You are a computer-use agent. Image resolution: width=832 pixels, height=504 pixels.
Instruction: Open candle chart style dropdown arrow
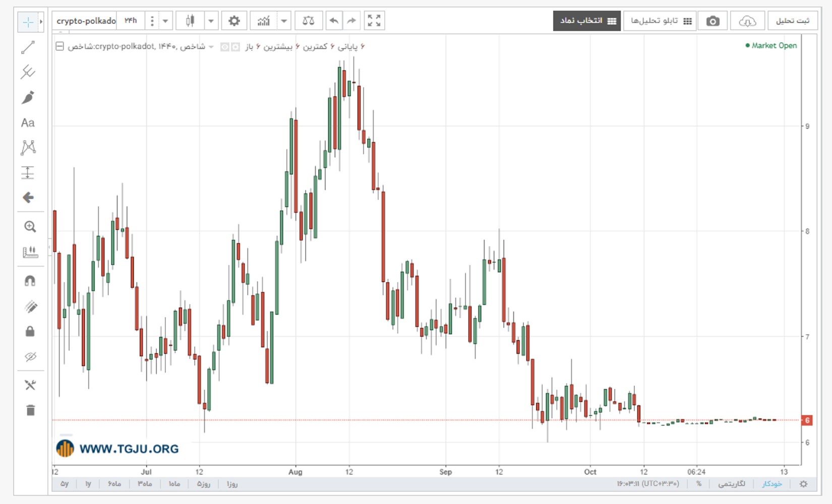[211, 21]
